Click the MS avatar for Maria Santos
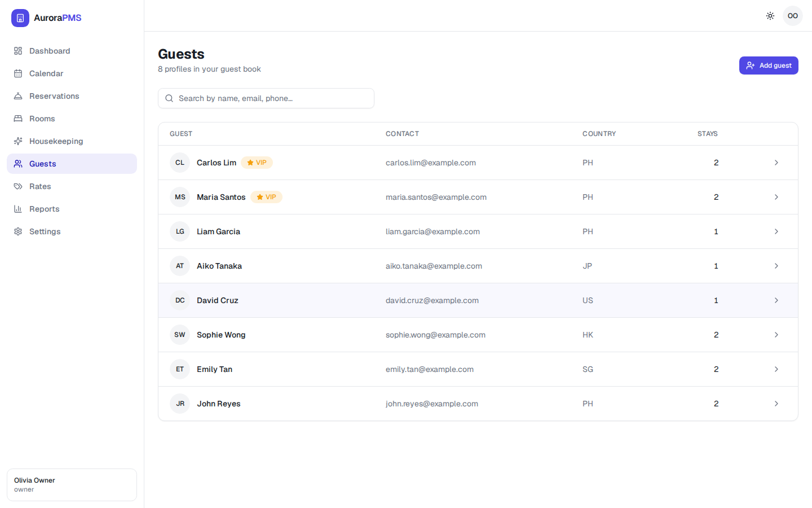 (x=180, y=197)
